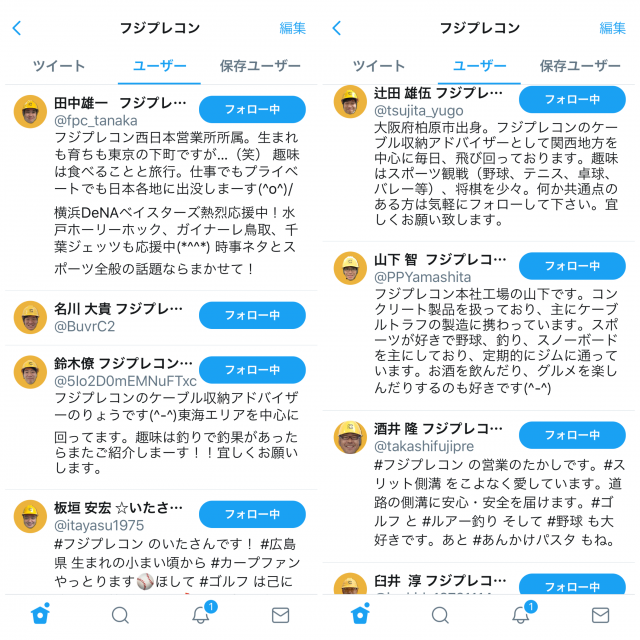
Task: Select the ユーザー tab in right screen
Action: 480,66
